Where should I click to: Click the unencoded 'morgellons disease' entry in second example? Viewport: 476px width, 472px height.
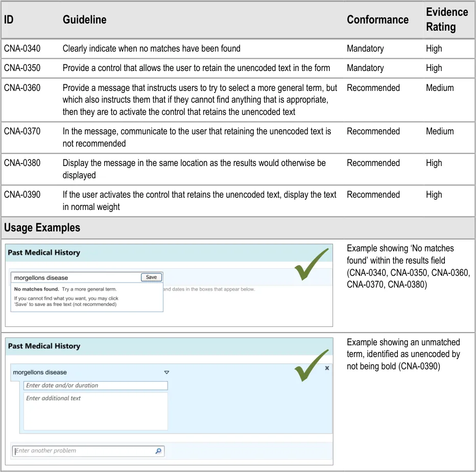[40, 372]
